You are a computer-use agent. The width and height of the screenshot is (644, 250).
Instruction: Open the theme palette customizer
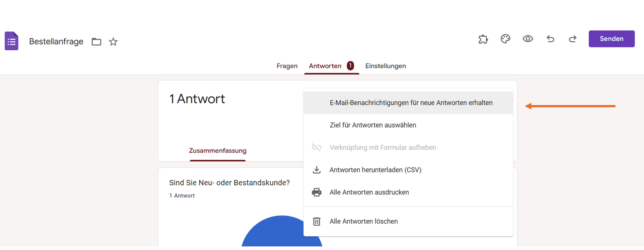coord(505,39)
